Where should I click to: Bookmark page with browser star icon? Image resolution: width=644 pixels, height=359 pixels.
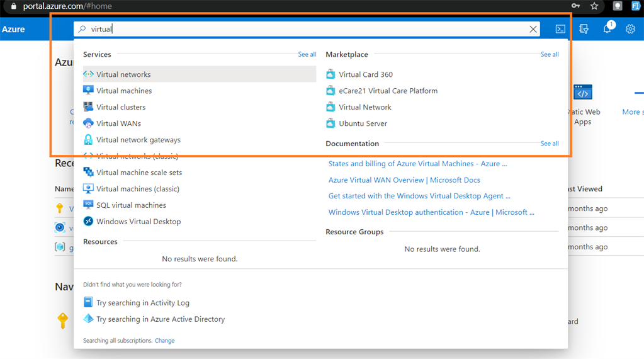594,6
